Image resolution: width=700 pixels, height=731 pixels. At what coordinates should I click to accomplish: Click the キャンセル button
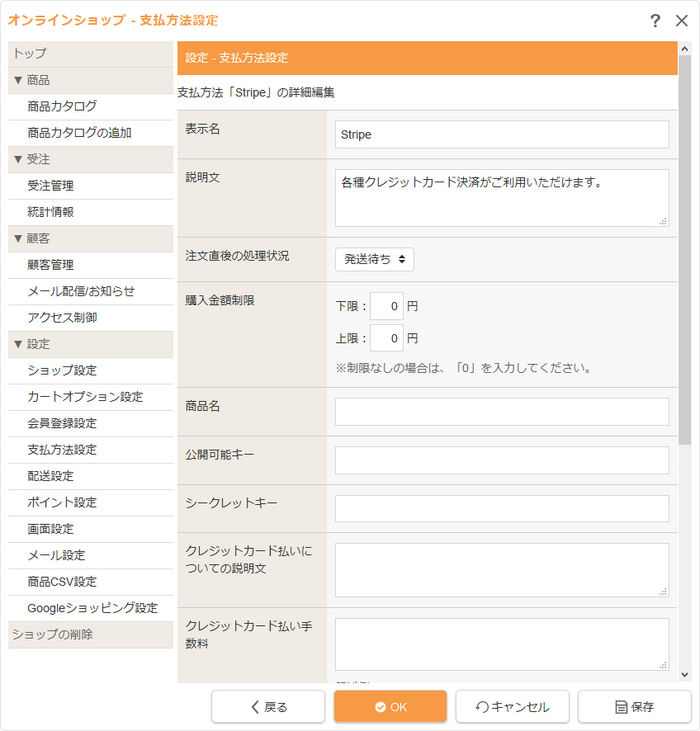pyautogui.click(x=512, y=707)
